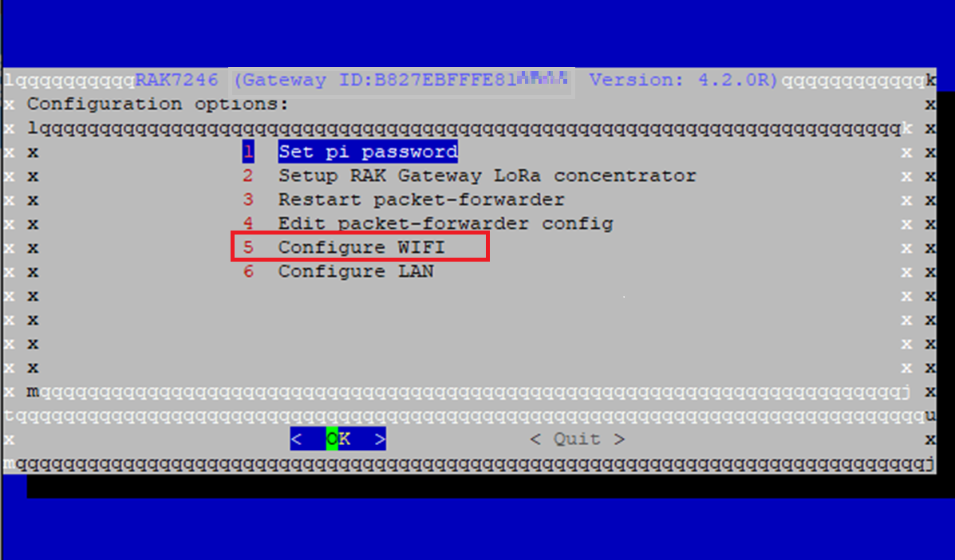Viewport: 955px width, 560px height.
Task: Confirm with the OK button
Action: tap(338, 439)
